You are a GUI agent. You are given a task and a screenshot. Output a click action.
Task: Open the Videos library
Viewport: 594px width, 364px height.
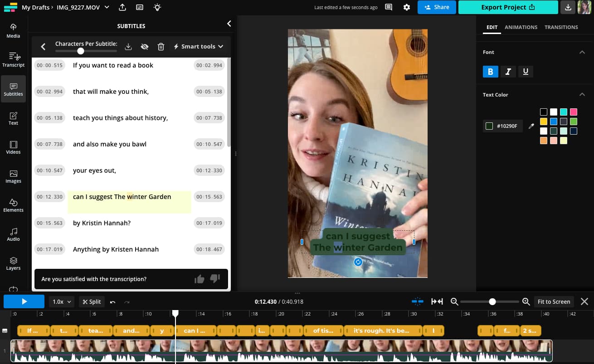click(13, 147)
